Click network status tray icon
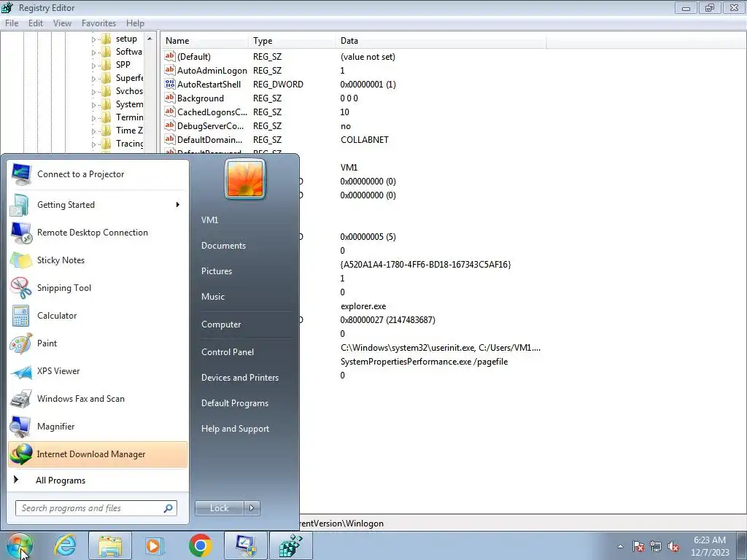 656,546
